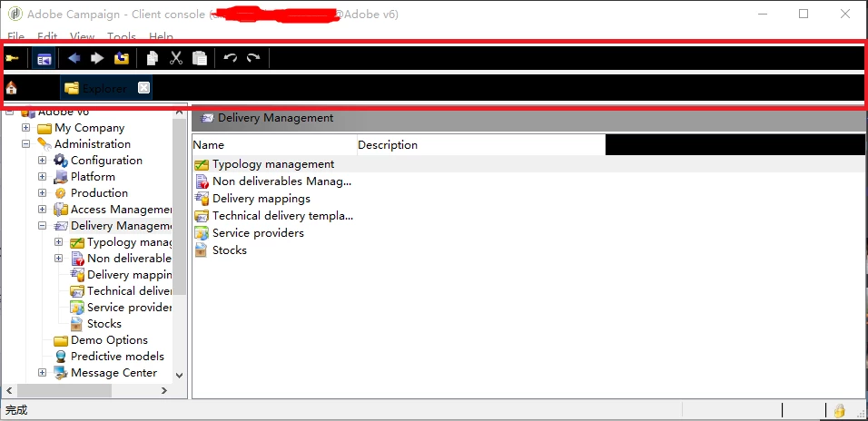Screen dimensions: 868x421
Task: Collapse the Administration tree node
Action: pyautogui.click(x=26, y=144)
